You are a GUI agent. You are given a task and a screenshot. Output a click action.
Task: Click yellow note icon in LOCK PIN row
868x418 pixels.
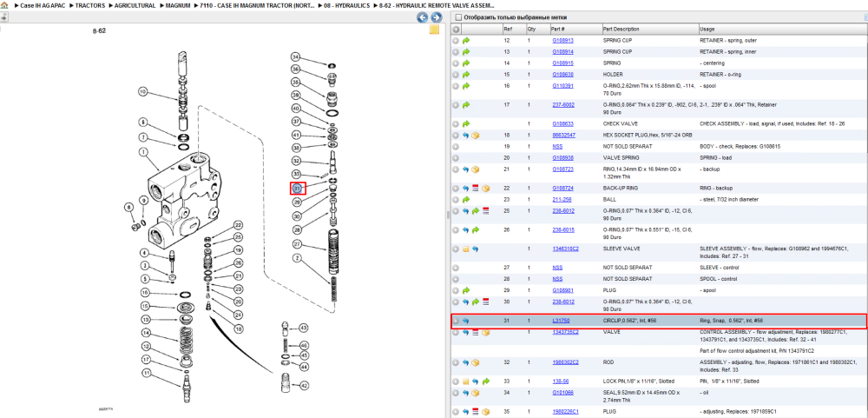pyautogui.click(x=466, y=382)
